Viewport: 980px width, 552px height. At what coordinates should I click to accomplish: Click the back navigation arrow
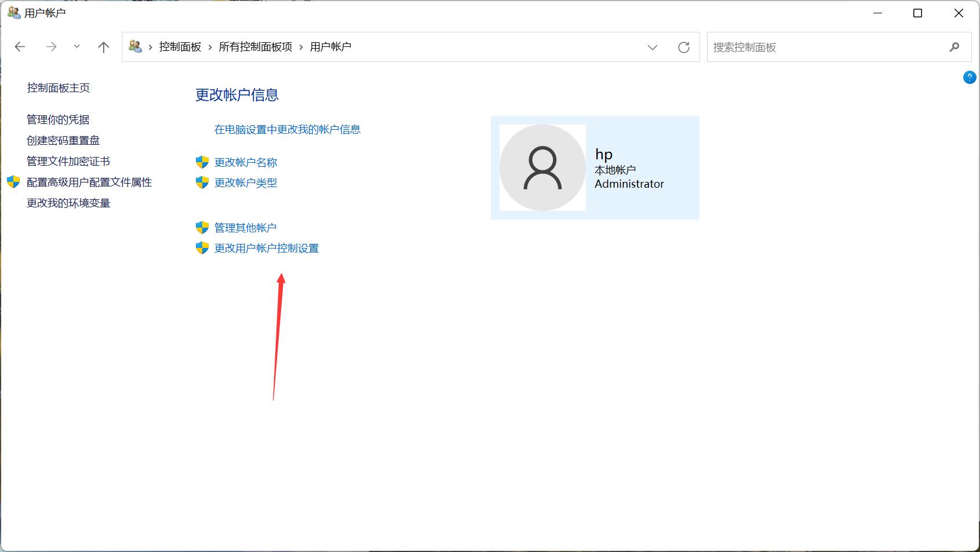pos(20,47)
